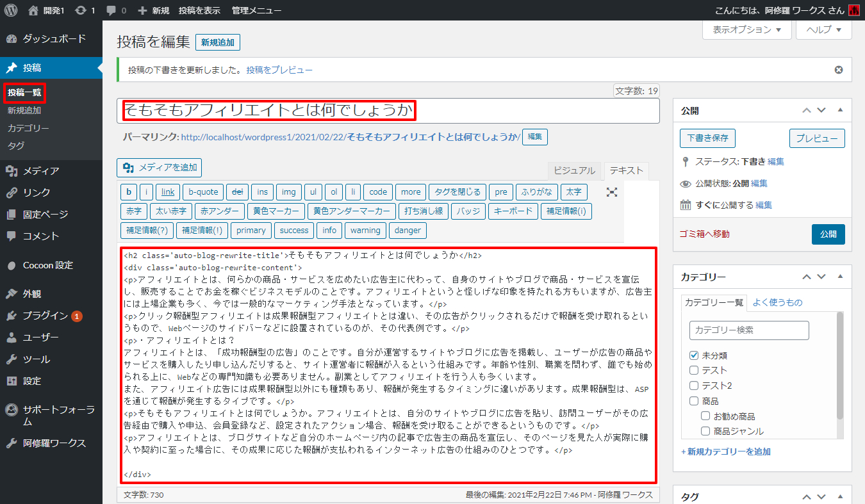Insert b-quote tag button
865x504 pixels.
pyautogui.click(x=203, y=191)
